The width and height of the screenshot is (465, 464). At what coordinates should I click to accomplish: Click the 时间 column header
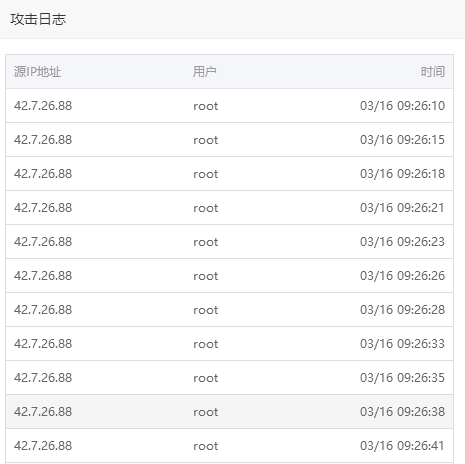[433, 72]
